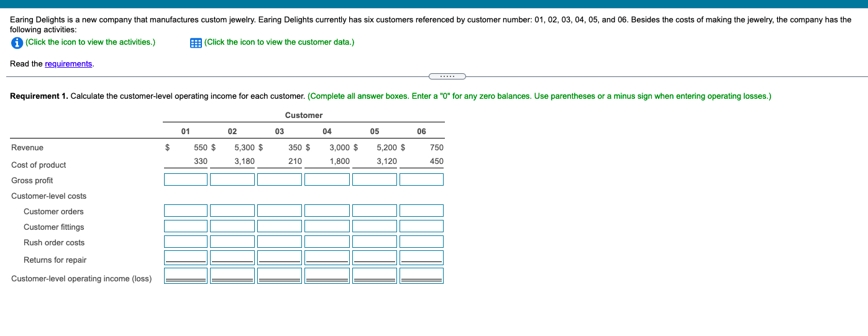Activate Rush order costs field for customer 01
The width and height of the screenshot is (868, 336).
click(186, 242)
